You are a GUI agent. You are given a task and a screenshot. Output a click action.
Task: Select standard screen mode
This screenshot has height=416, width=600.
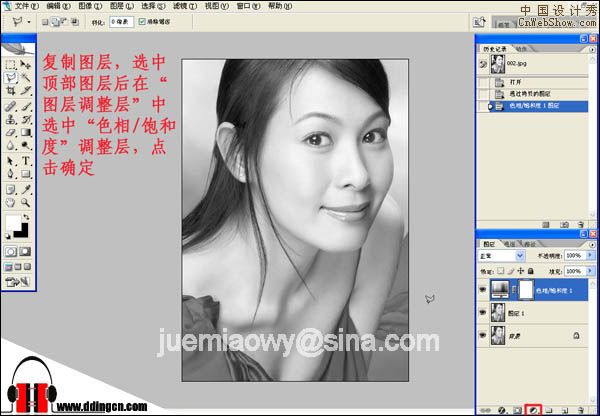8,267
